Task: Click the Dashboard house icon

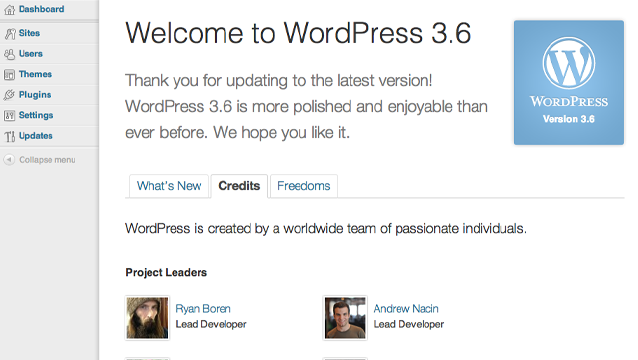Action: point(9,10)
